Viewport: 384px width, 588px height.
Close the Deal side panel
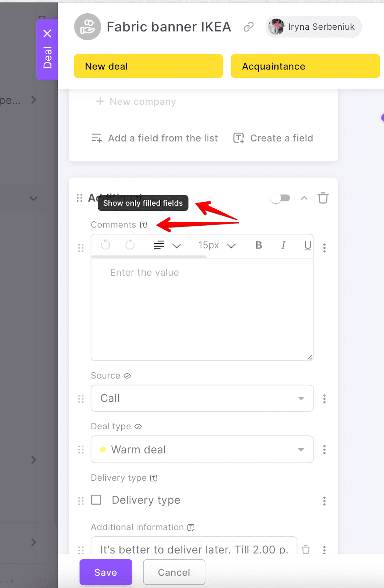coord(47,34)
